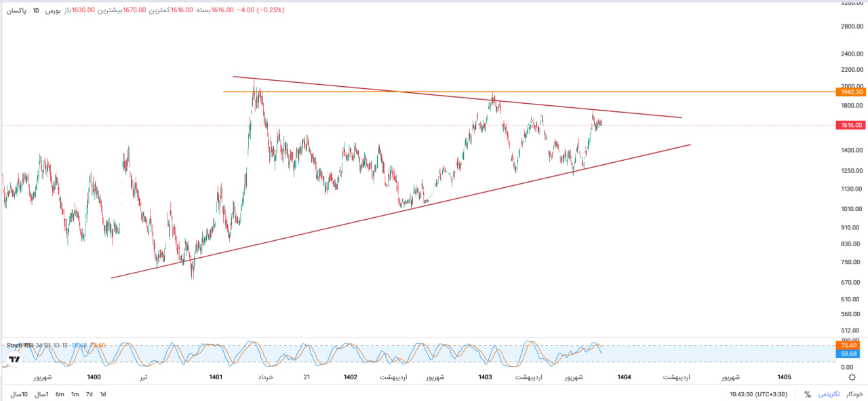The height and width of the screenshot is (401, 868).
Task: Toggle لگاریتمی logarithmic scale
Action: [829, 394]
